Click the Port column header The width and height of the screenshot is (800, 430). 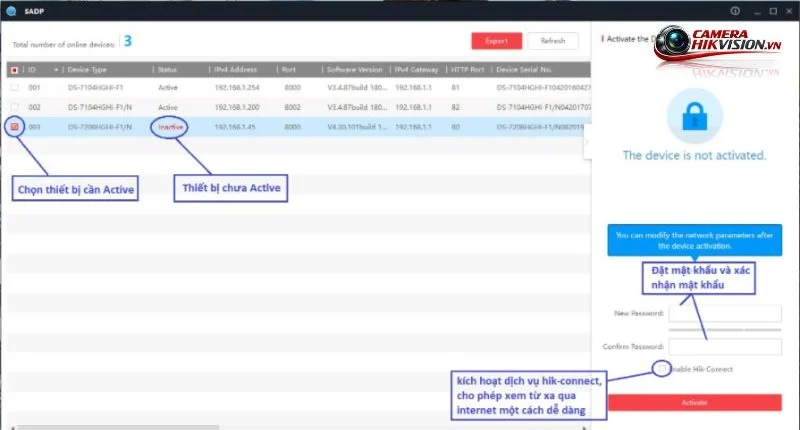289,70
